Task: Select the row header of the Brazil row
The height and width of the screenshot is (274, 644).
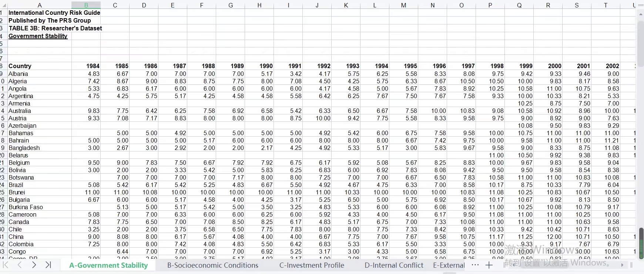Action: click(3, 185)
